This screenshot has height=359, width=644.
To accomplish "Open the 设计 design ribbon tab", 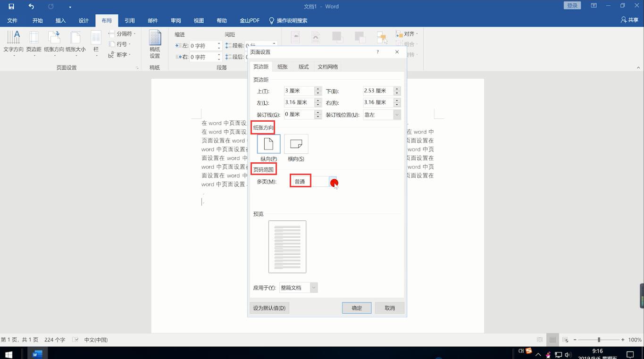I will coord(84,20).
